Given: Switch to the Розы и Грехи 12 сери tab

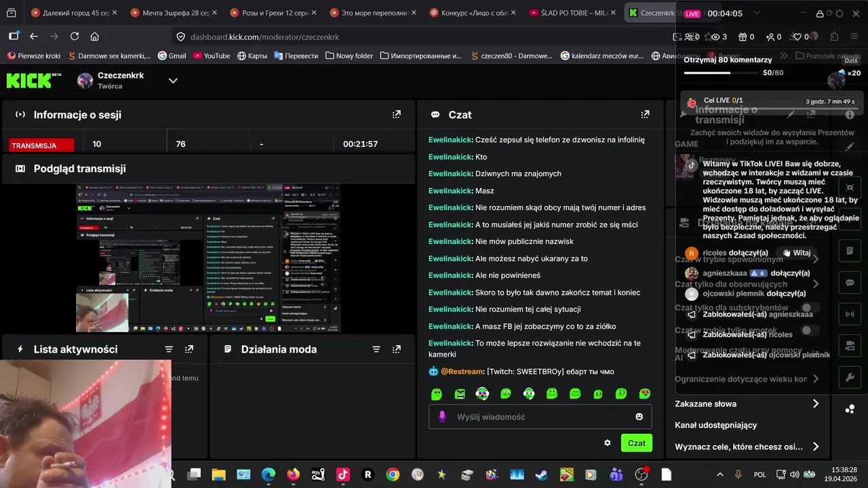Looking at the screenshot, I should tap(273, 13).
